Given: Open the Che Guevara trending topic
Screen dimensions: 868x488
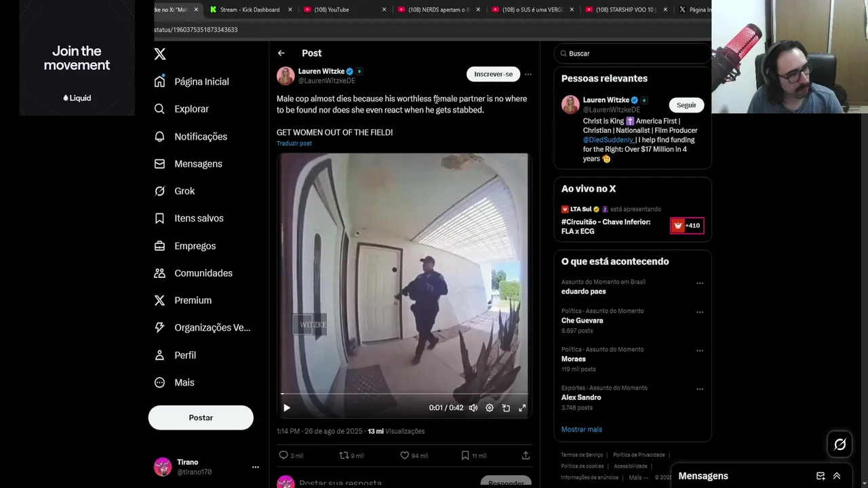Looking at the screenshot, I should [582, 321].
